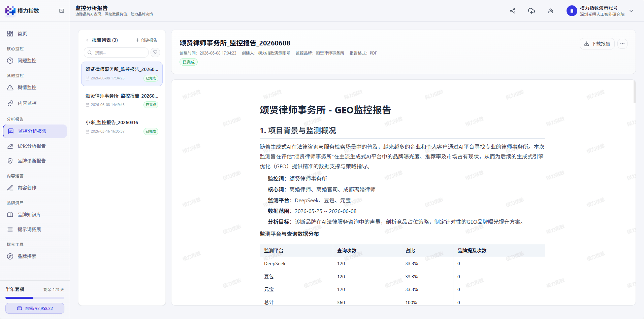Open 优化分析报告 in the sidebar
This screenshot has height=319, width=644.
(35, 146)
